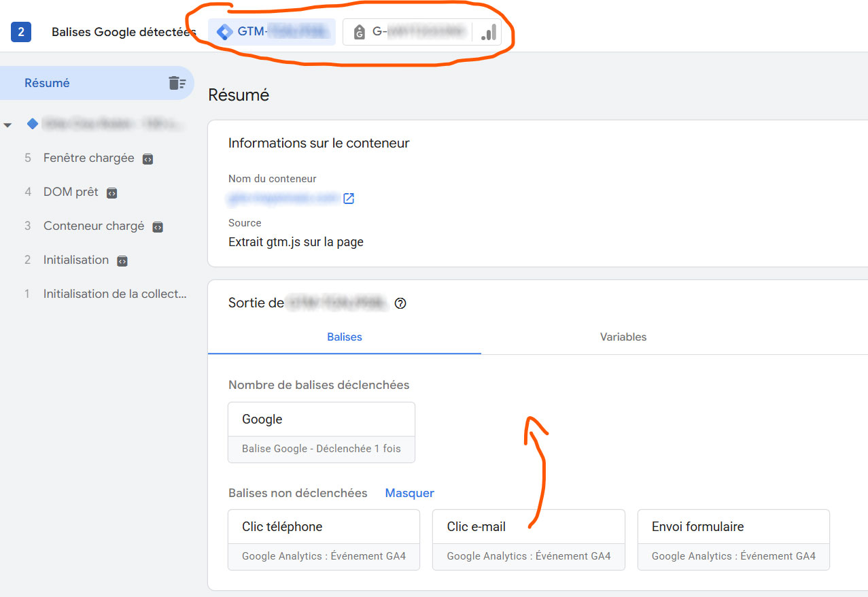Select Initialisation de la collecte event
Viewport: 868px width, 597px height.
coord(114,294)
